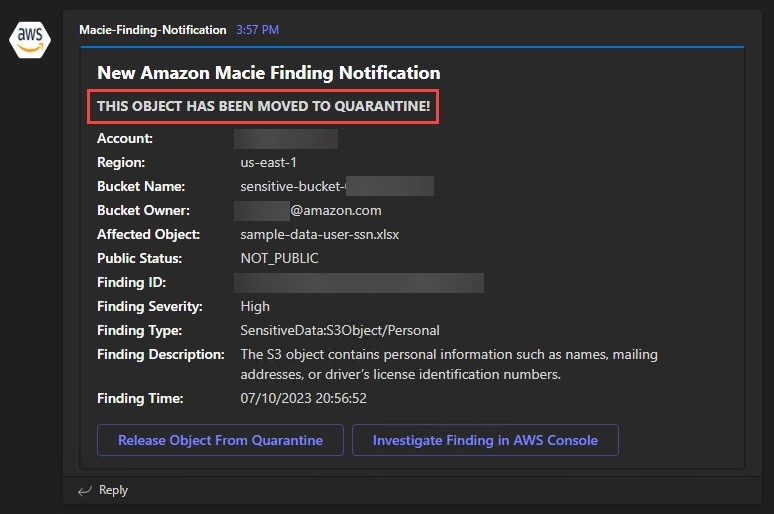Click the AWS hexagon avatar icon

coord(30,40)
